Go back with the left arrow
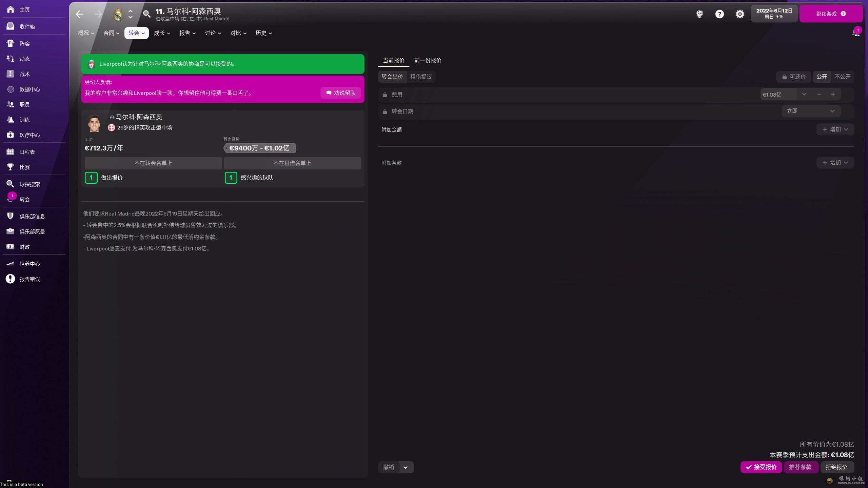 [x=80, y=14]
